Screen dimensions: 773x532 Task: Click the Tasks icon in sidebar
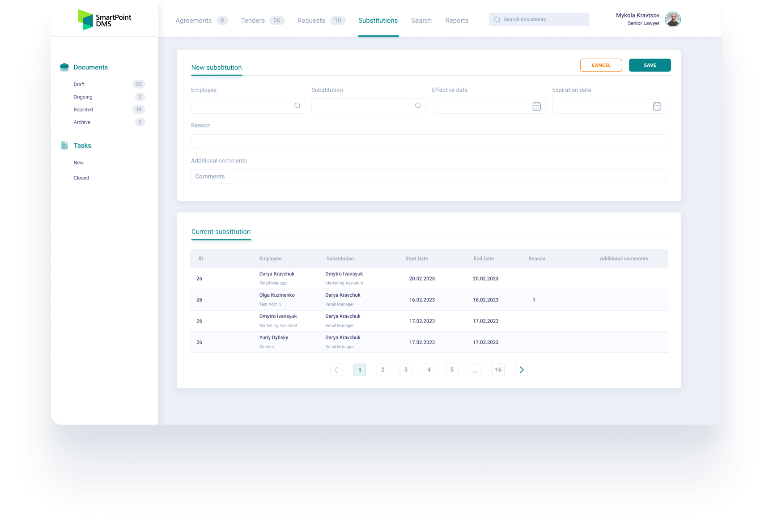64,145
